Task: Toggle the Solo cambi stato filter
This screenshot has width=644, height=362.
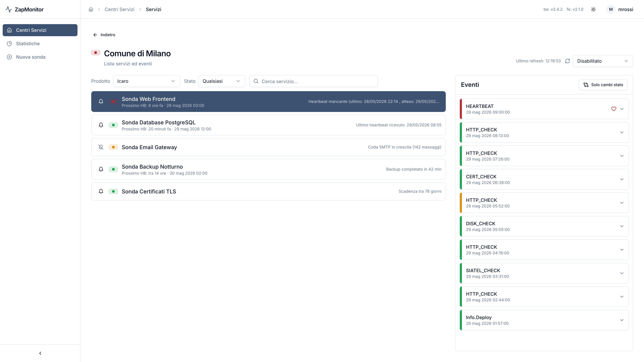Action: click(603, 85)
